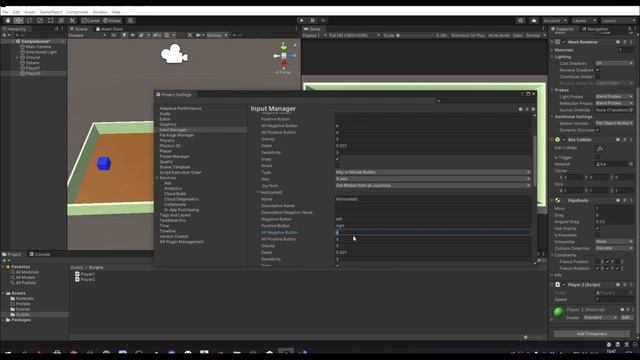Viewport: 640px width, 360px height.
Task: Open the Layers dropdown
Action: tap(584, 20)
